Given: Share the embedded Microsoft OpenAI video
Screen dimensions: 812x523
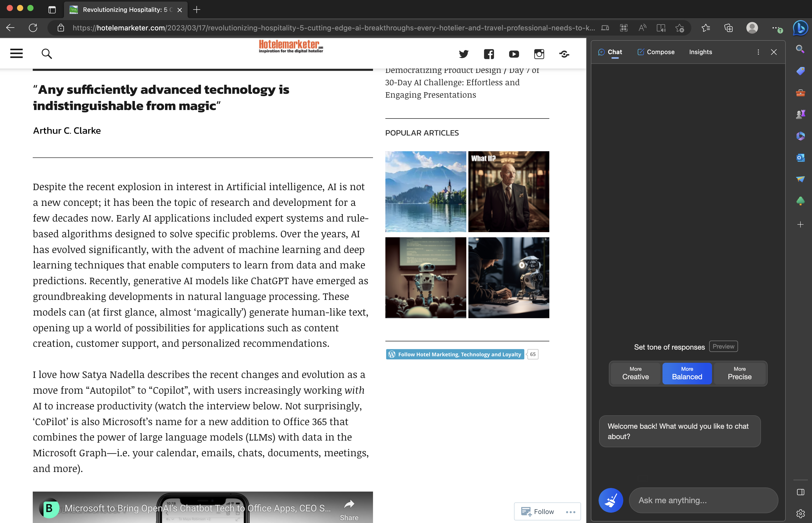Looking at the screenshot, I should coord(349,509).
